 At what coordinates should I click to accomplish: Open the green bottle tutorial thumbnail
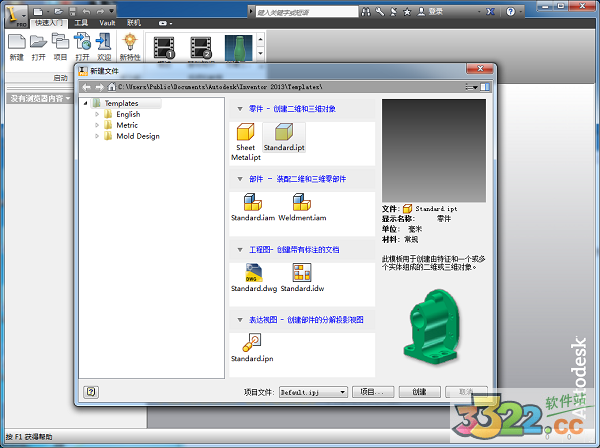238,48
